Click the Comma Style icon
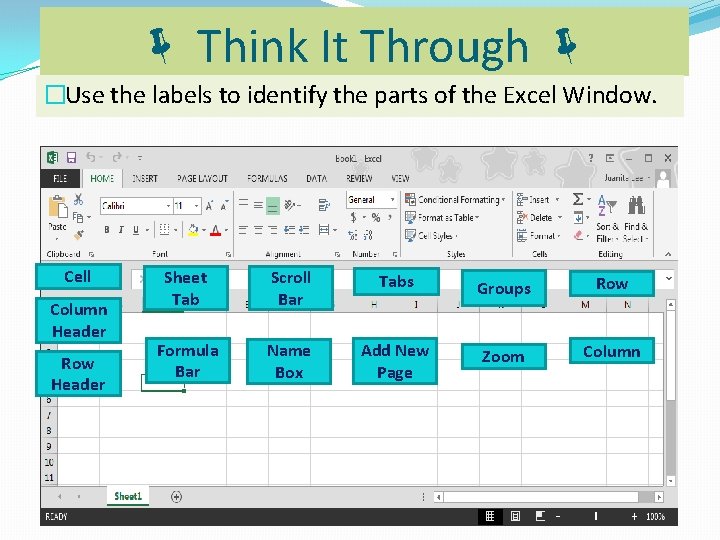 tap(389, 217)
